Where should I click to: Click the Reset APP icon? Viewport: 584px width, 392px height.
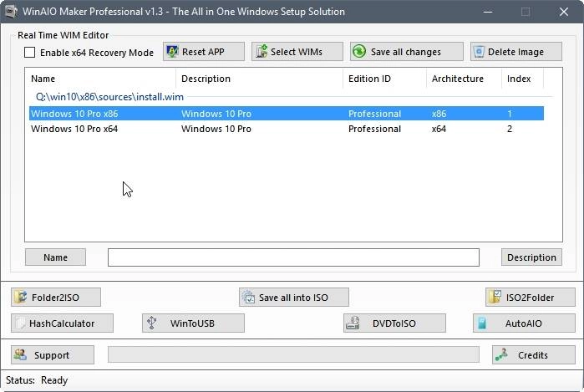click(x=172, y=52)
